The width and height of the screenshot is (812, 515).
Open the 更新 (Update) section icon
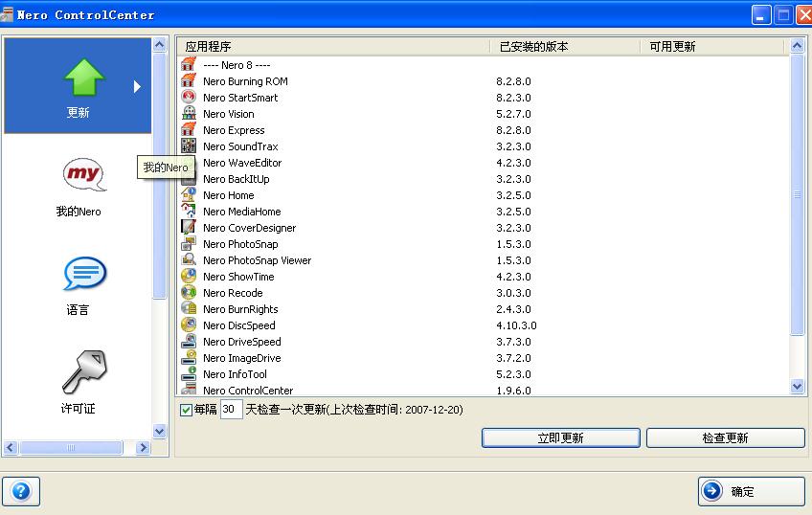coord(84,78)
